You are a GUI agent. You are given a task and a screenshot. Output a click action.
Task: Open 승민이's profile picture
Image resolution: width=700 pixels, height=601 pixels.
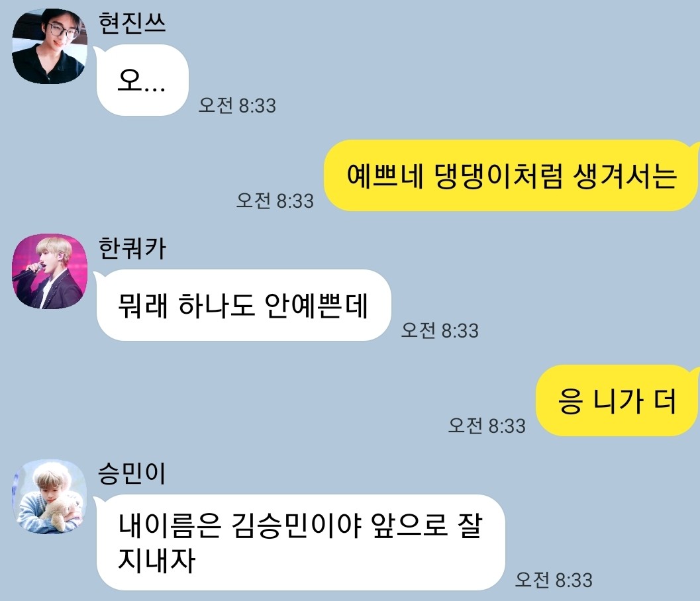[50, 496]
